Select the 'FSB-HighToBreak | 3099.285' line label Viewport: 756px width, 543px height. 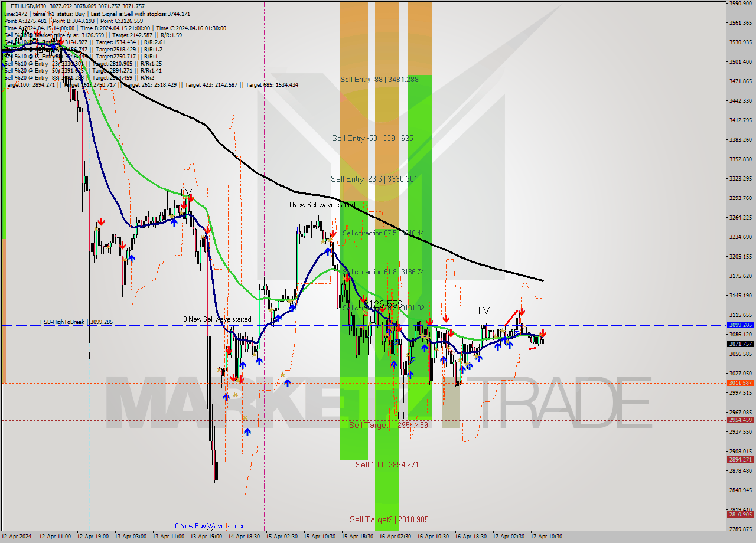click(76, 322)
